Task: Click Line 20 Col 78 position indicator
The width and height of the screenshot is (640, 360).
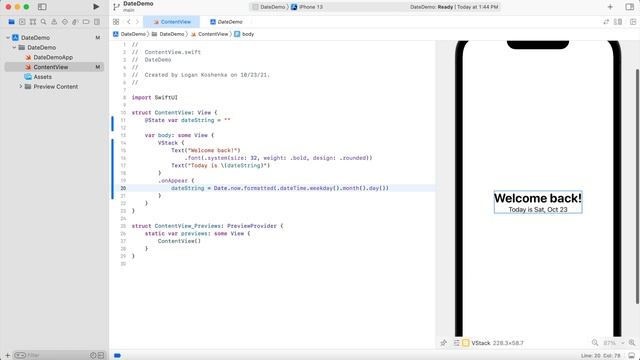Action: coord(600,356)
